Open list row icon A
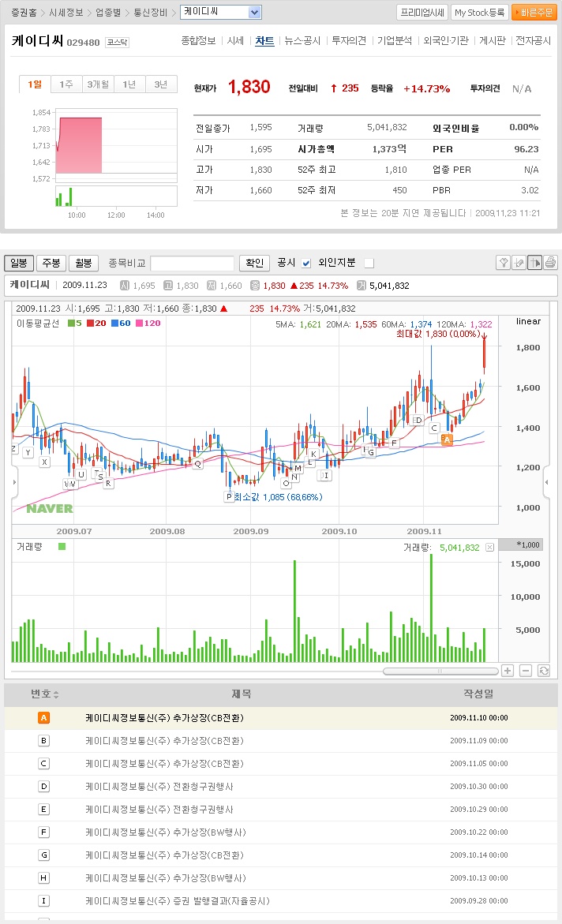562x924 pixels. point(43,718)
